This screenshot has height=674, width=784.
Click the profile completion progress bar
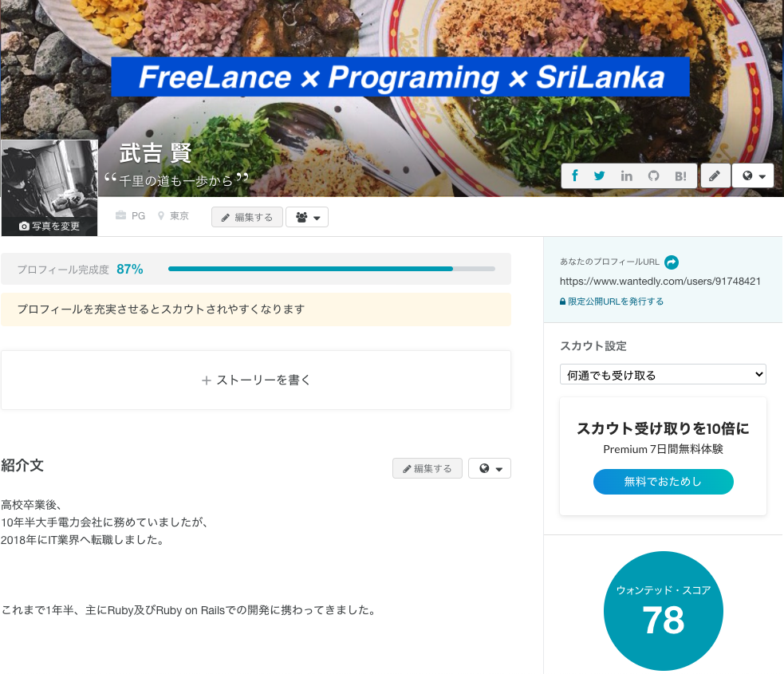point(332,269)
